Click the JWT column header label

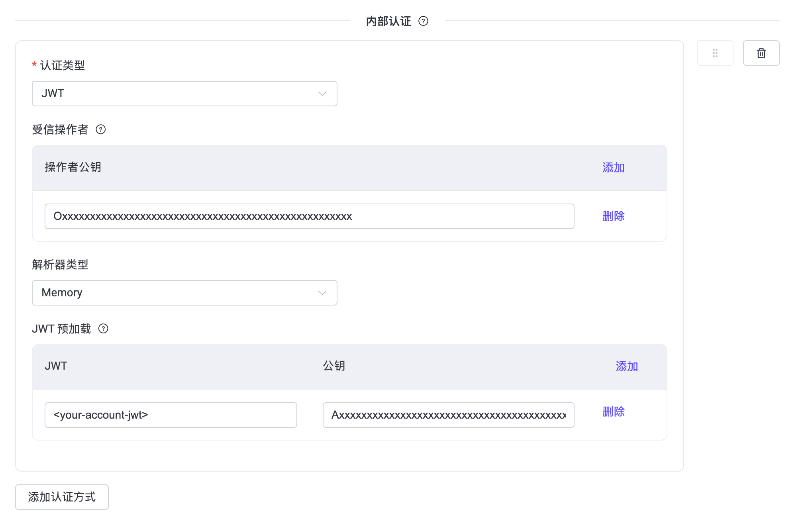click(x=56, y=366)
